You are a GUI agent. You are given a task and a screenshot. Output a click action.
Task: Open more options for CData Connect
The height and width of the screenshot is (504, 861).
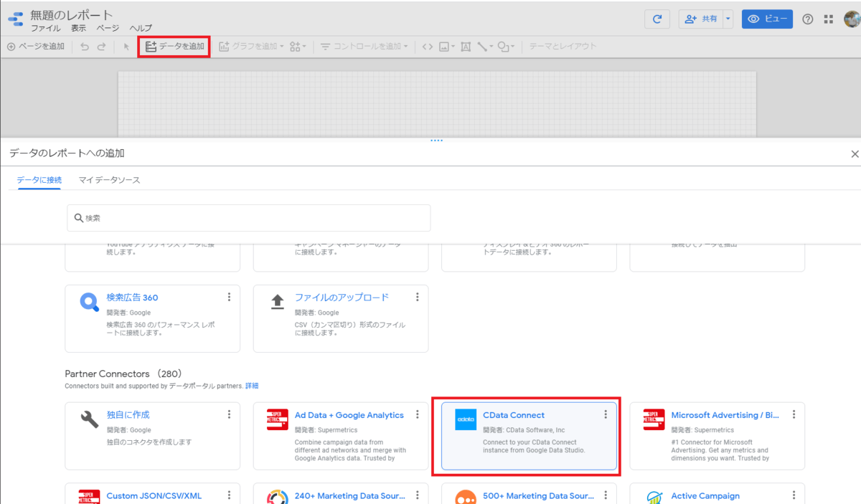(606, 414)
